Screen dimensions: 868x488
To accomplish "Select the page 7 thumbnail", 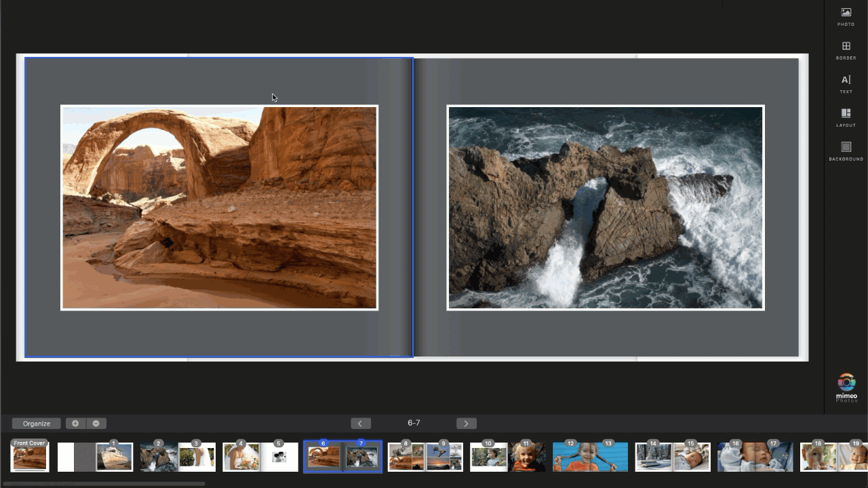I will (x=362, y=457).
